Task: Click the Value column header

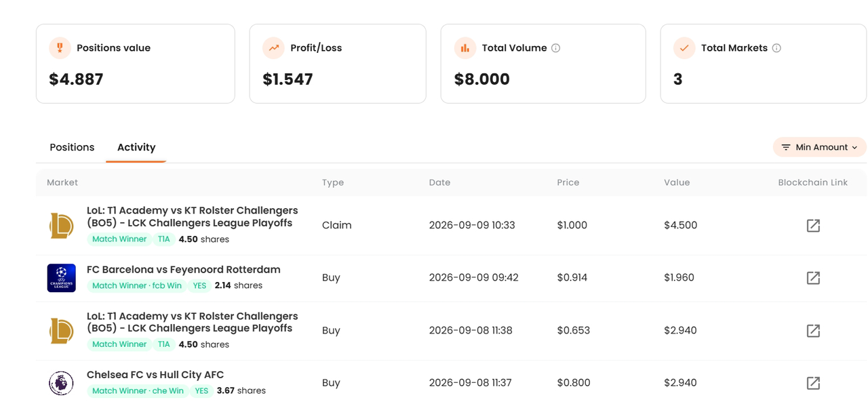Action: click(x=677, y=182)
